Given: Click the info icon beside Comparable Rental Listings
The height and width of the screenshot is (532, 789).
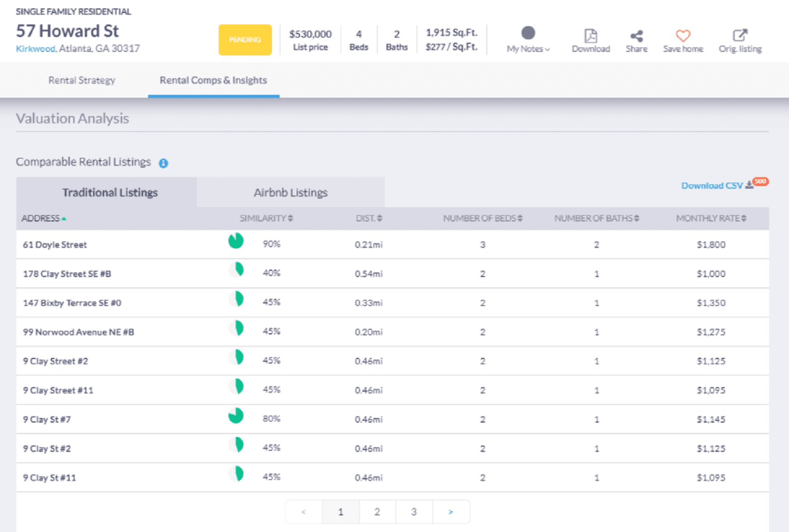Looking at the screenshot, I should [x=163, y=163].
